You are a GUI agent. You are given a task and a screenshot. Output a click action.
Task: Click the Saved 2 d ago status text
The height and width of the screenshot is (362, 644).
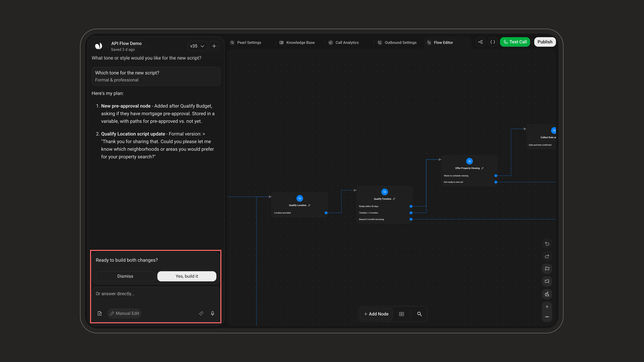(123, 50)
